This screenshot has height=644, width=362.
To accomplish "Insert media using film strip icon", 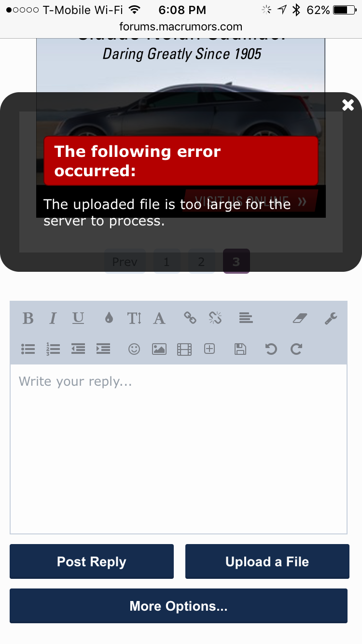I will (184, 349).
